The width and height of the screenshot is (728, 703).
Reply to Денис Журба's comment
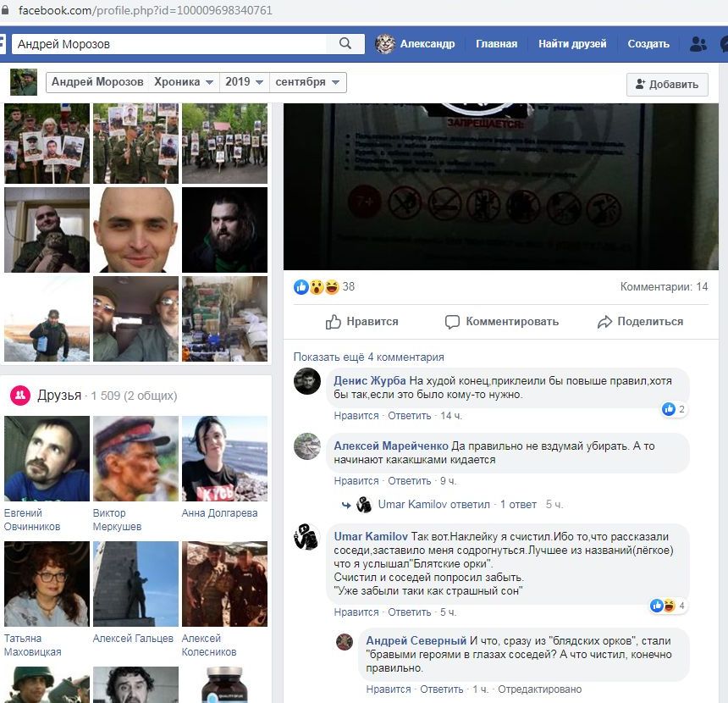coord(409,416)
